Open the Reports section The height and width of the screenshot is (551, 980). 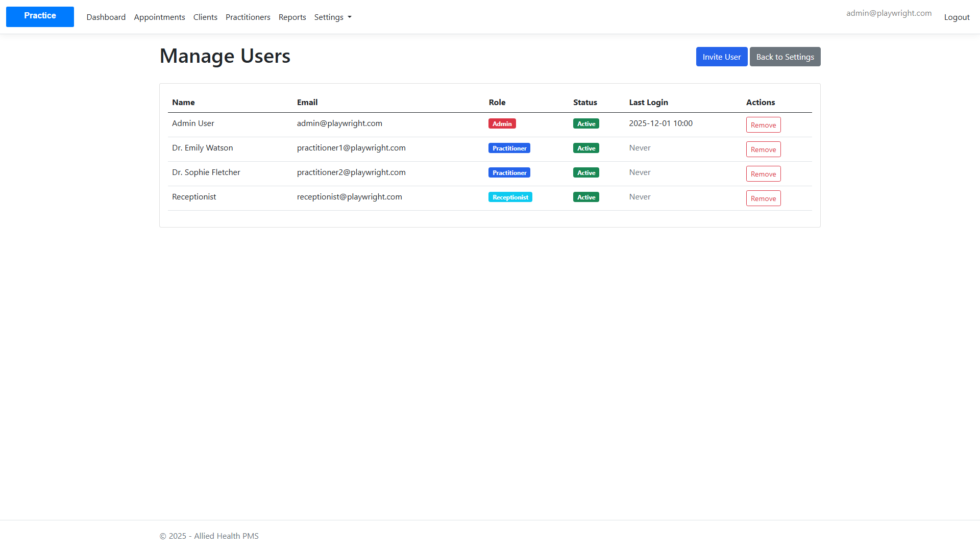292,17
